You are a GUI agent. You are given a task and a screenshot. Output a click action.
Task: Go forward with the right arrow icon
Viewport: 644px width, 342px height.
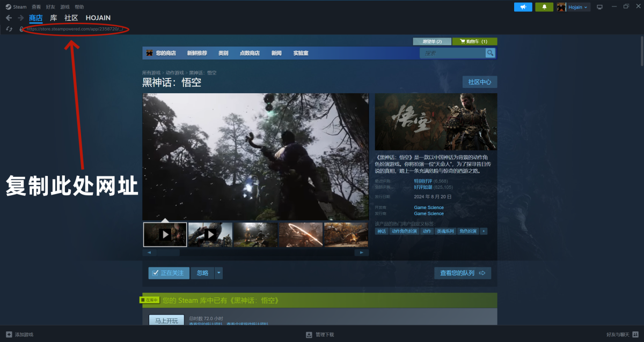click(x=20, y=18)
